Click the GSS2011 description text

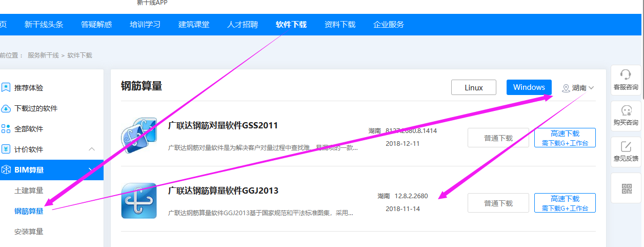[263, 148]
